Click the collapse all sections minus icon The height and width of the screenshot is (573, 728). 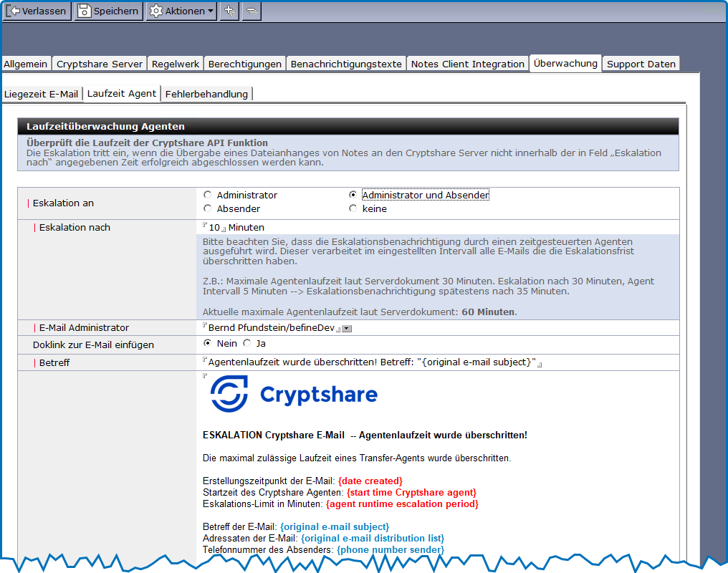coord(252,11)
